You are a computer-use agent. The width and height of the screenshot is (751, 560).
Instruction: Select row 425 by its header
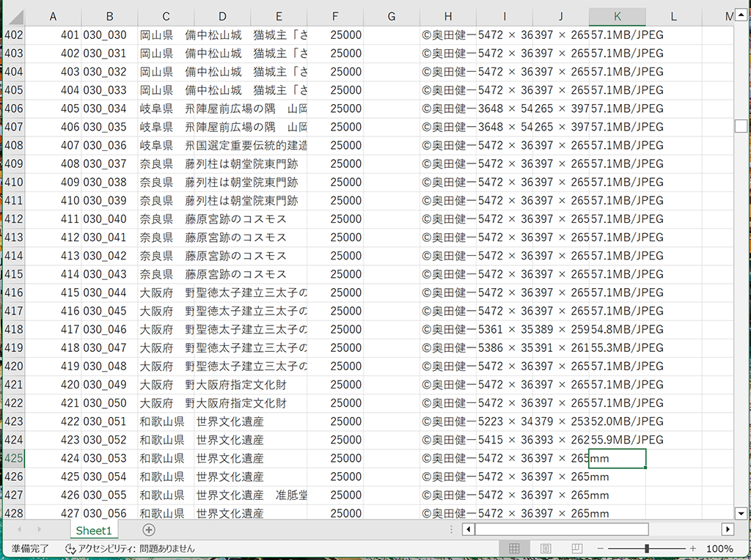(x=12, y=458)
